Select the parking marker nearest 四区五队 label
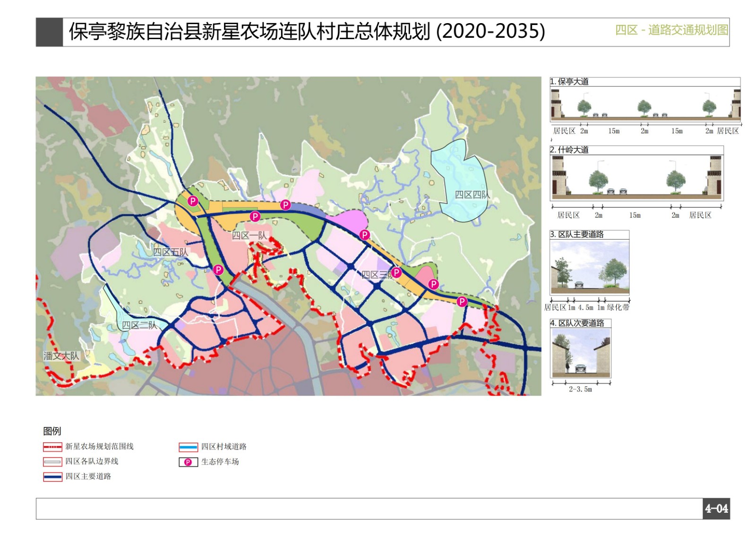 coord(218,270)
